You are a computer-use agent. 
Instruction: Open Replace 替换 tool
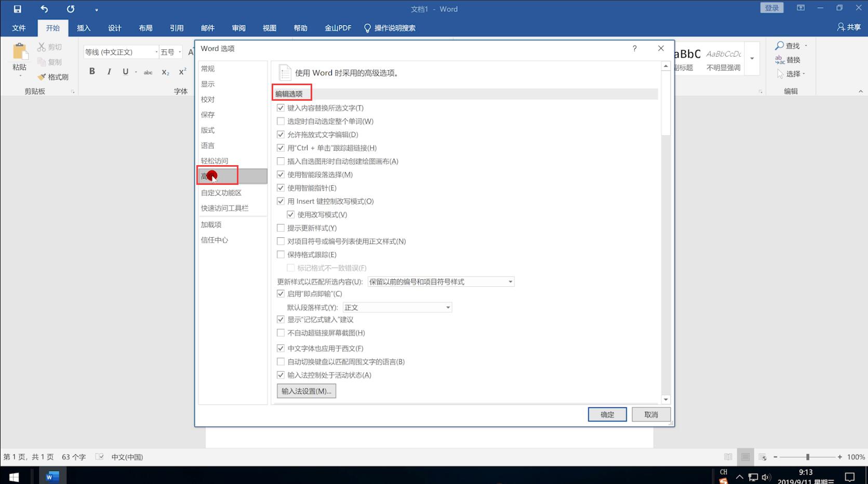[787, 60]
